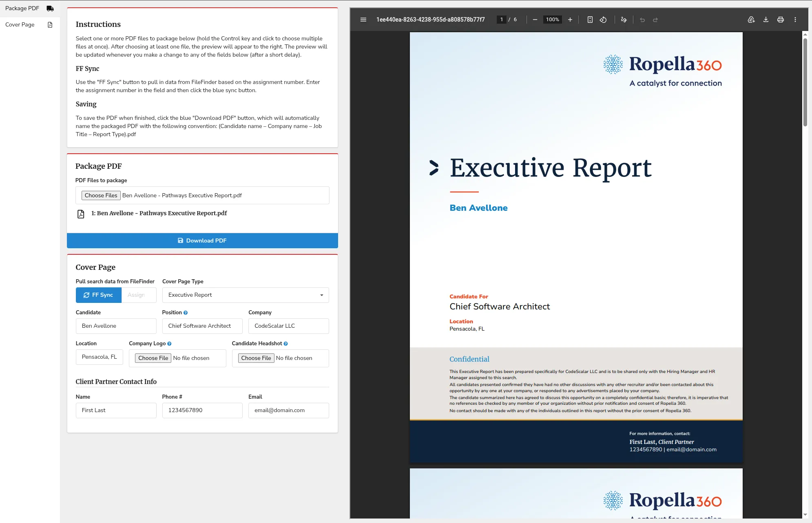Click the Client Partner Contact Info heading

[x=116, y=382]
